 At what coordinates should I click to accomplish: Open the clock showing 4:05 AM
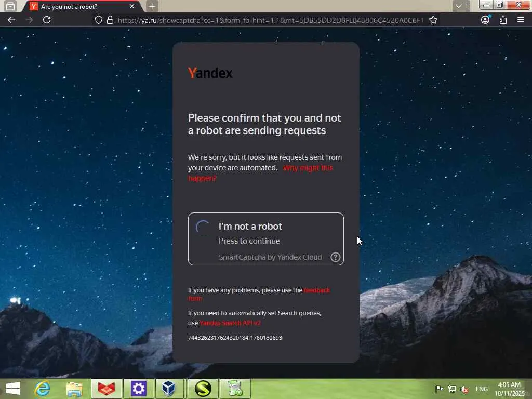pos(509,389)
